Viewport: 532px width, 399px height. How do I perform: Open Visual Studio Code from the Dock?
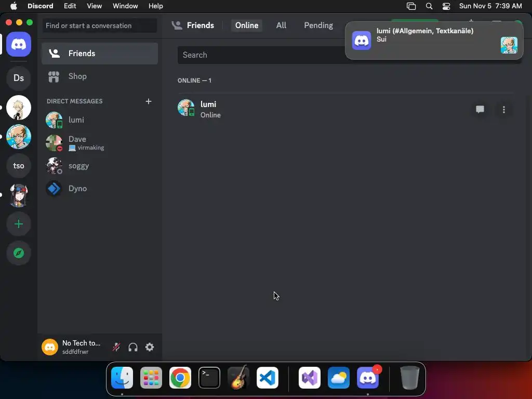(268, 378)
